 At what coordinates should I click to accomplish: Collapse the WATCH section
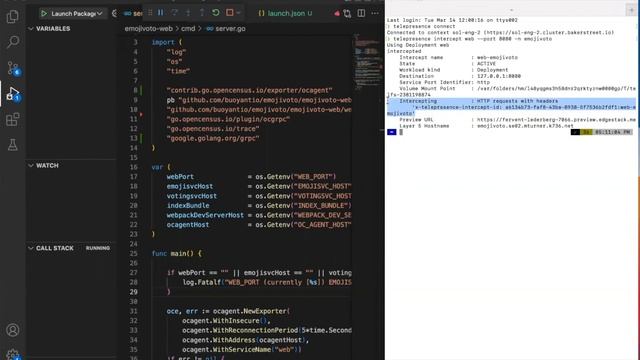click(43, 165)
